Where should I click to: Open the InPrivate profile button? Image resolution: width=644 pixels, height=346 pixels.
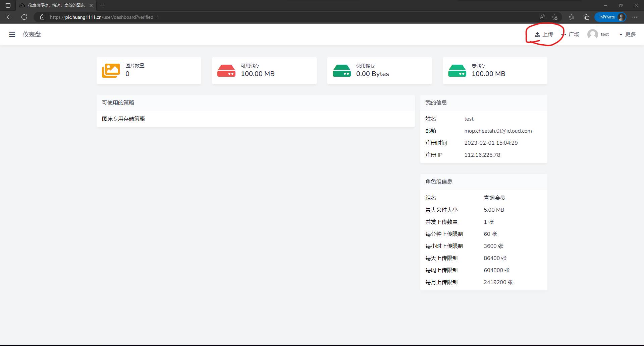coord(610,17)
